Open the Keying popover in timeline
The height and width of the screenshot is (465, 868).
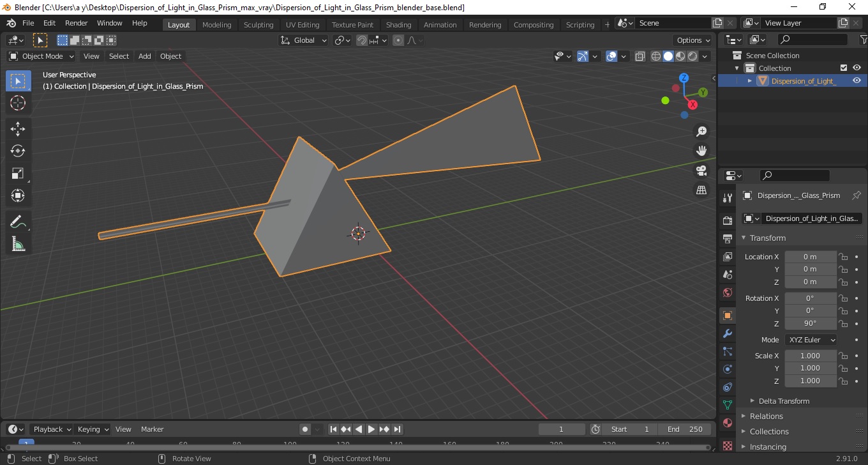tap(92, 429)
